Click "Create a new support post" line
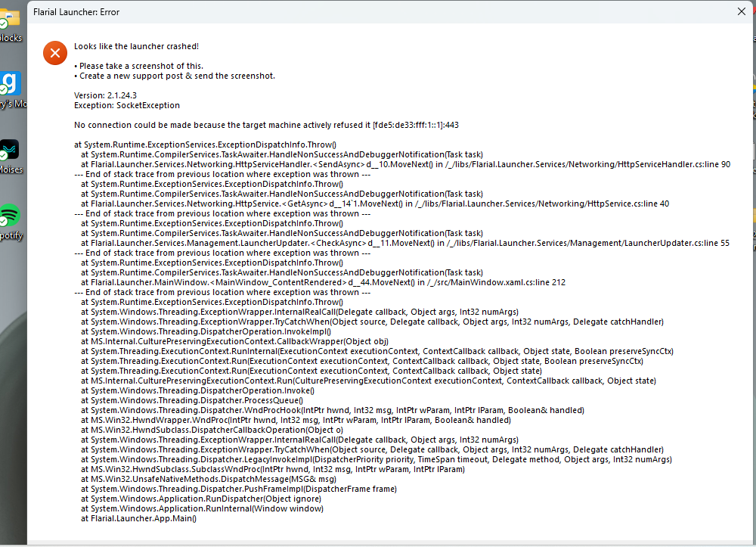The width and height of the screenshot is (756, 547). 175,76
